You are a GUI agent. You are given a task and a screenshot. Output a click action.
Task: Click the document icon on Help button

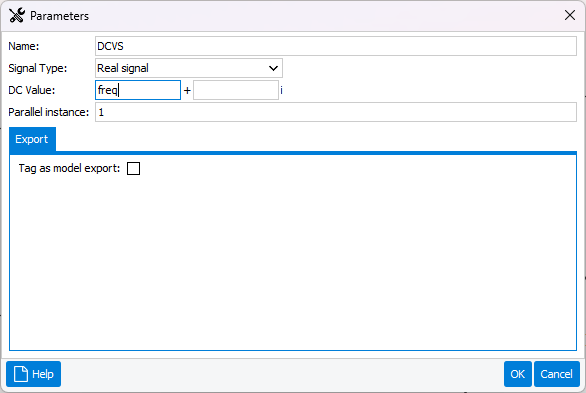click(21, 374)
